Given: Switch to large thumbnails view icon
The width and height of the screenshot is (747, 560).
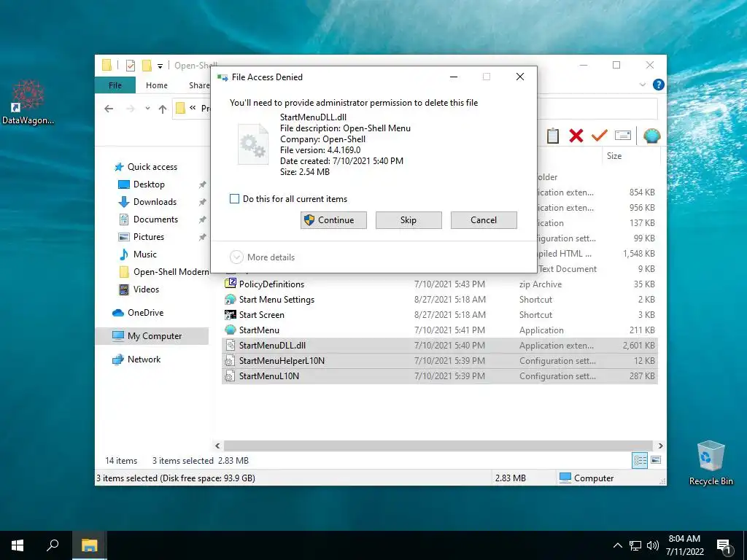Looking at the screenshot, I should (656, 460).
